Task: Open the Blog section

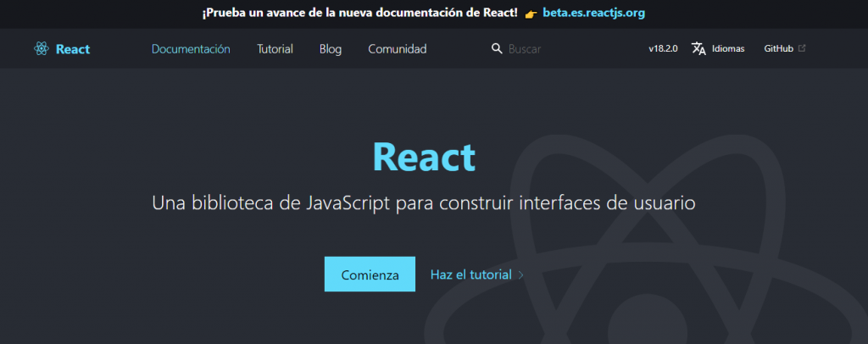Action: pyautogui.click(x=331, y=49)
